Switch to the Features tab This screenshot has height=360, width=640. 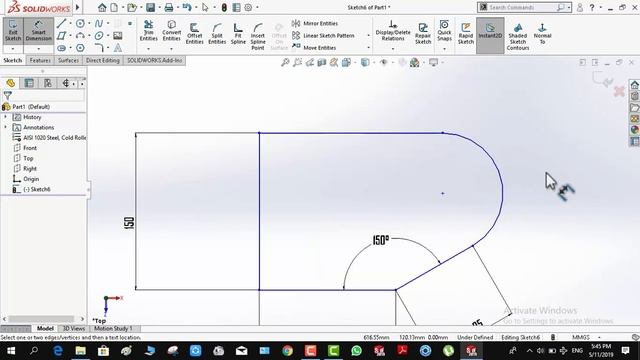40,60
